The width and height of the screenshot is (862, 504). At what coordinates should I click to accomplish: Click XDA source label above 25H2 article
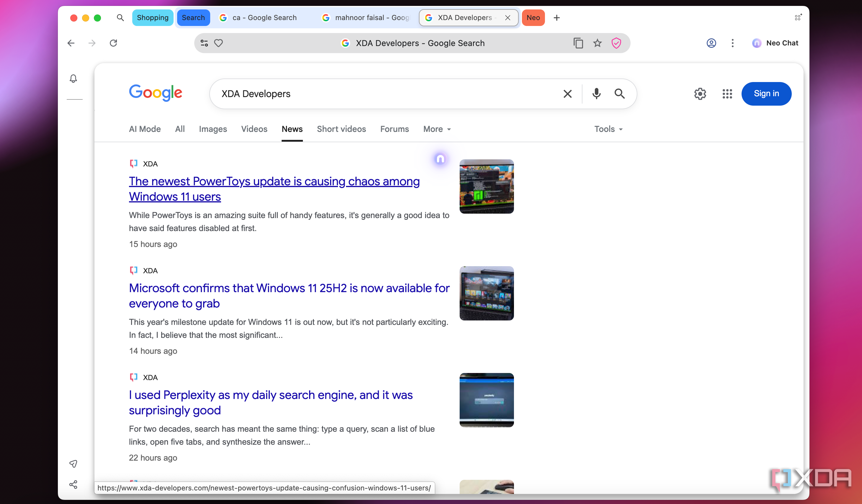pos(150,271)
